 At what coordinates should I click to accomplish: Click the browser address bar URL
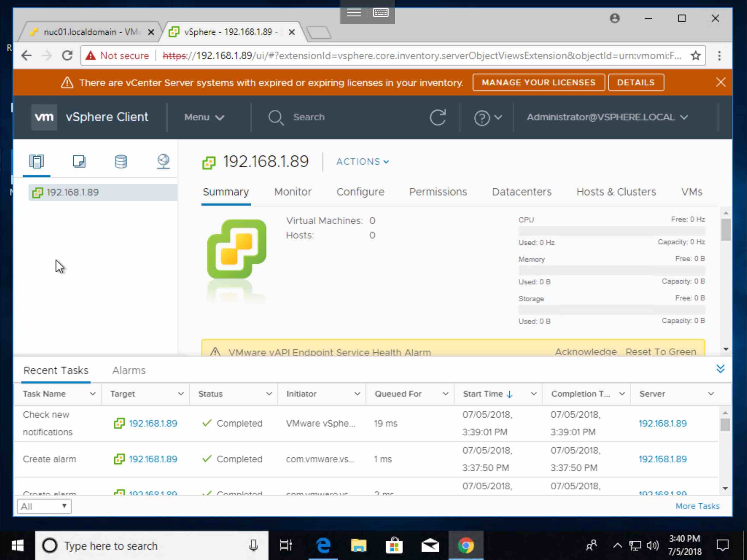point(422,56)
